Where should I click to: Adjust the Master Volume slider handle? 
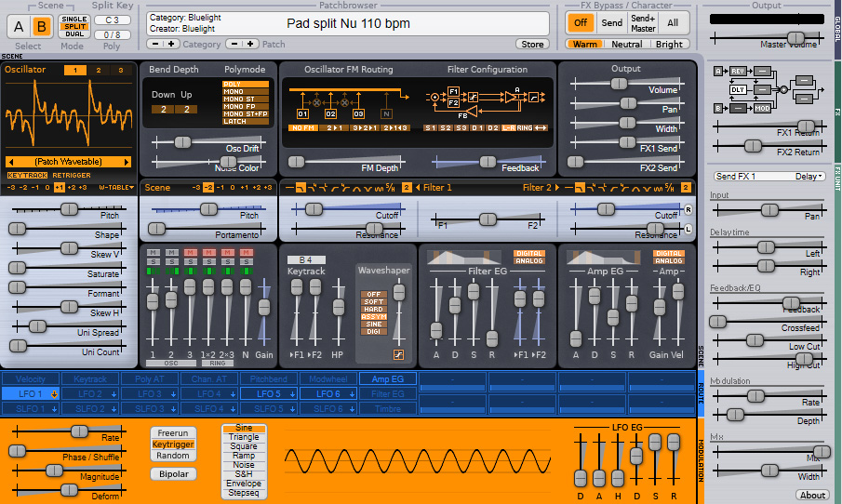tap(795, 37)
